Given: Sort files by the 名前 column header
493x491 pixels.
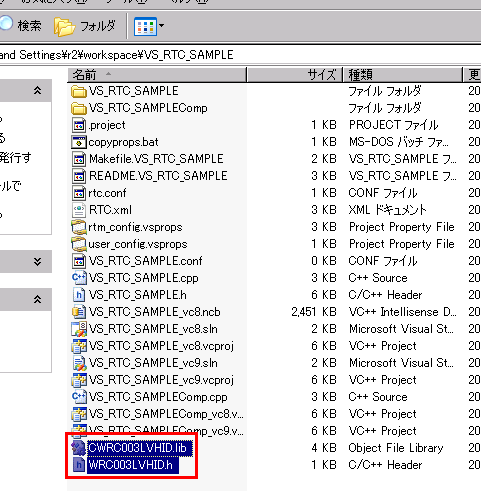Looking at the screenshot, I should point(157,75).
